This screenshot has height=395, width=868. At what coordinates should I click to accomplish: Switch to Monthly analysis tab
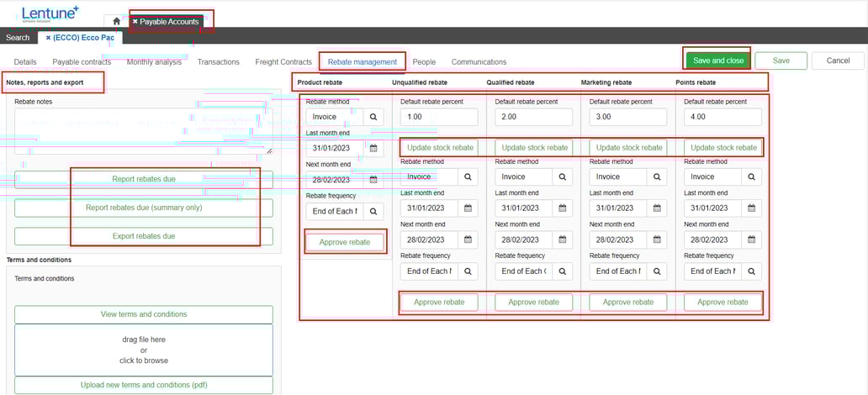pyautogui.click(x=154, y=62)
